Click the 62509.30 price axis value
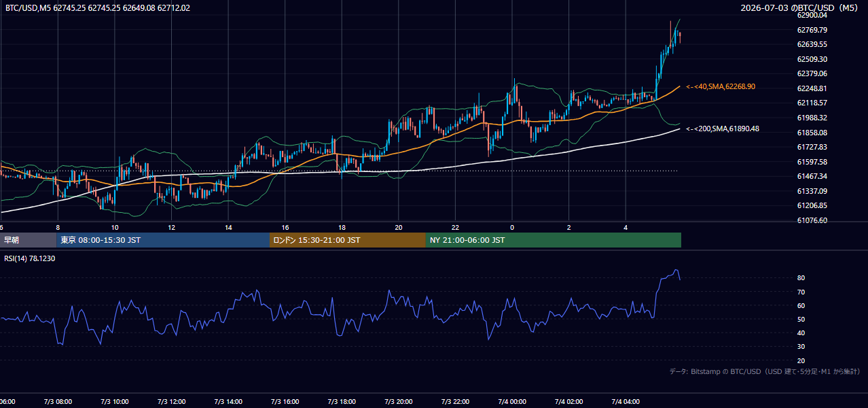Screen dimensions: 868x408 812,59
